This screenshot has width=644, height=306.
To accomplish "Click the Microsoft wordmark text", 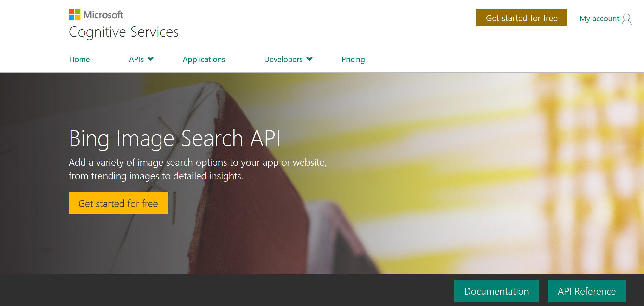I will (103, 15).
